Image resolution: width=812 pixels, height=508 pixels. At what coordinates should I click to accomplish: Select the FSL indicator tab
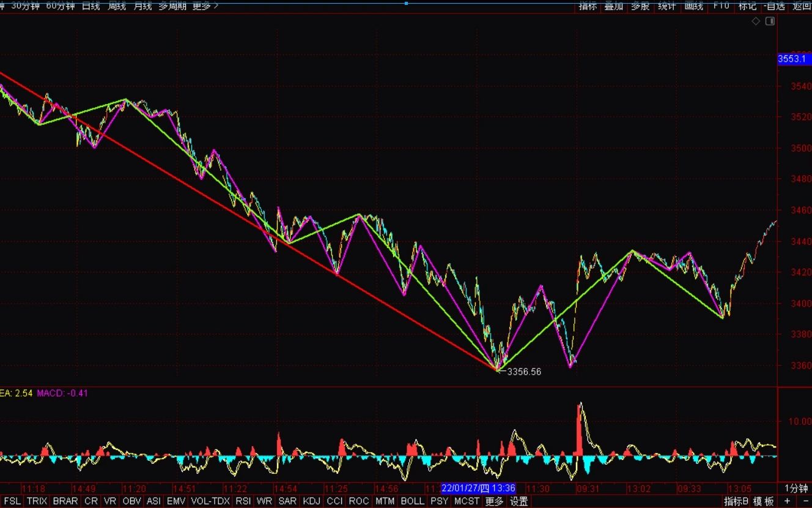[12, 501]
